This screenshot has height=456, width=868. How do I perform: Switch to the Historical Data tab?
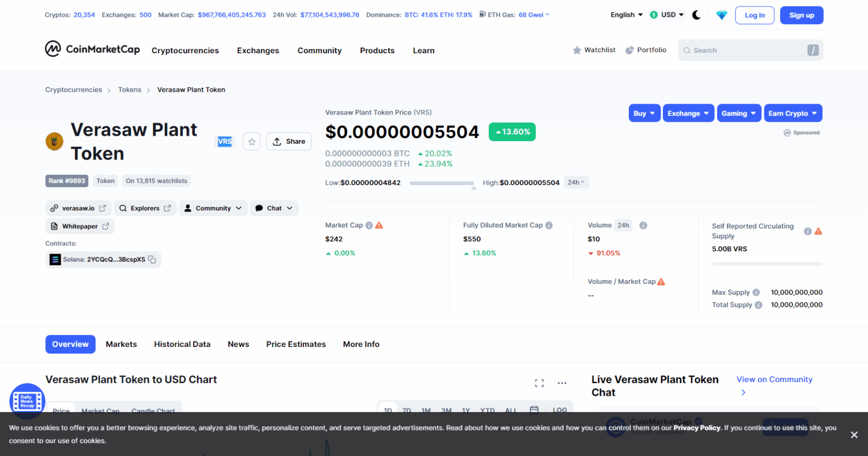tap(182, 344)
